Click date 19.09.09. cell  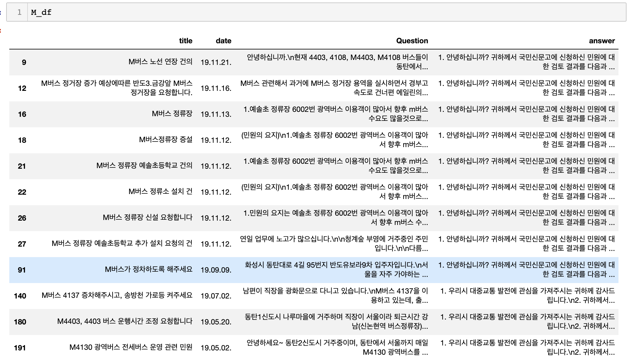click(x=216, y=270)
